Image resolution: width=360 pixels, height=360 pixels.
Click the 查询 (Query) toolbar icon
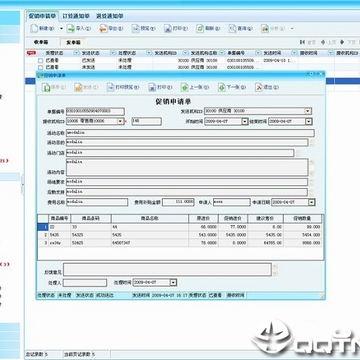pyautogui.click(x=232, y=29)
